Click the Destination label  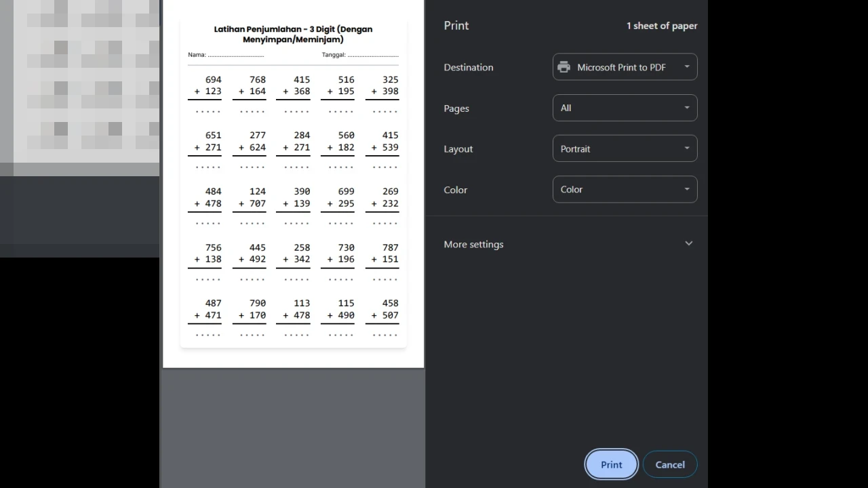click(468, 67)
